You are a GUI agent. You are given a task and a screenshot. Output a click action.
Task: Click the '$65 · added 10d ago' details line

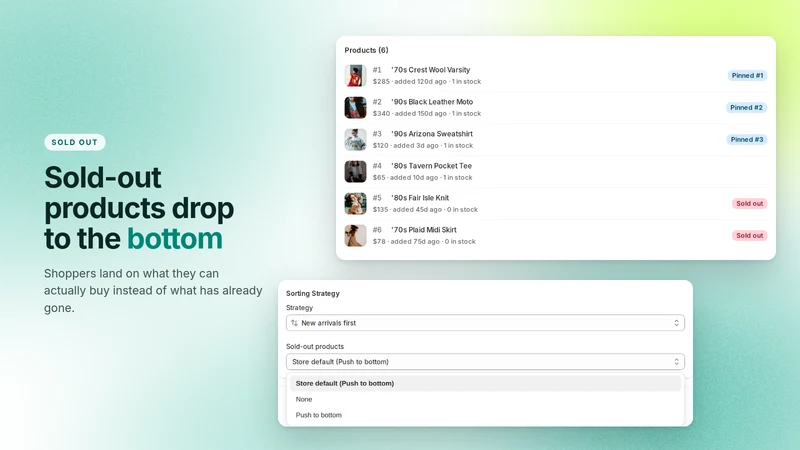422,178
